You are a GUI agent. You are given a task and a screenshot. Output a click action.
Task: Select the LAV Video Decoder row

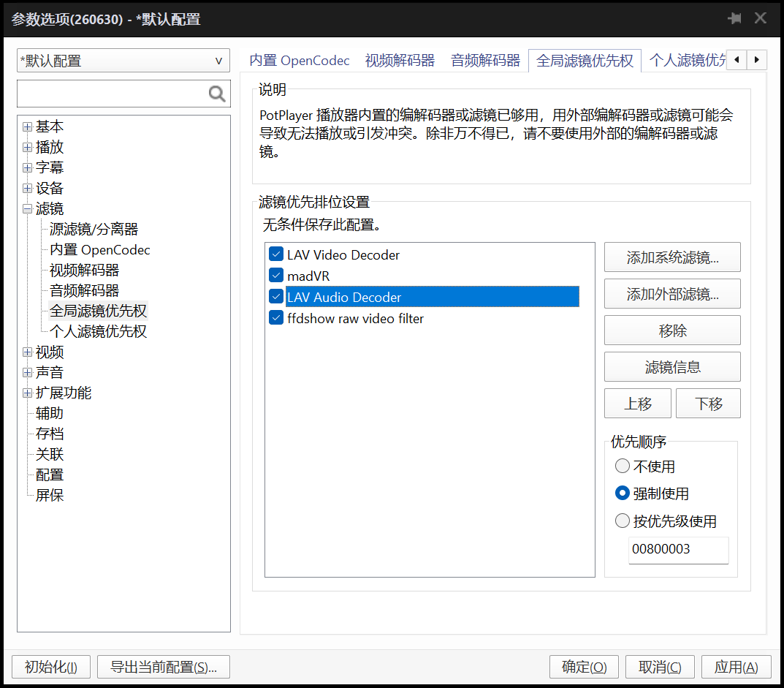tap(343, 254)
